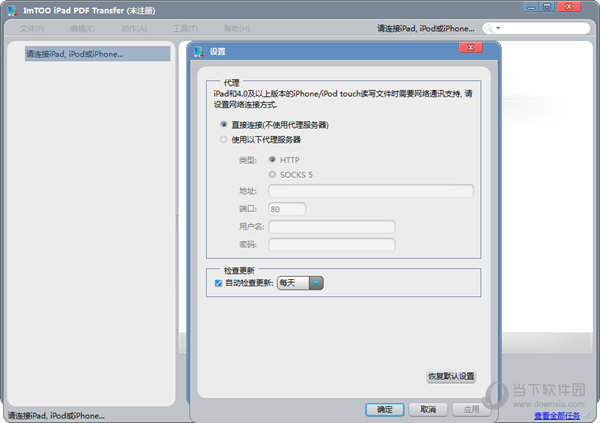Screen dimensions: 600x423
Task: Click the port field showing 80
Action: (x=287, y=209)
